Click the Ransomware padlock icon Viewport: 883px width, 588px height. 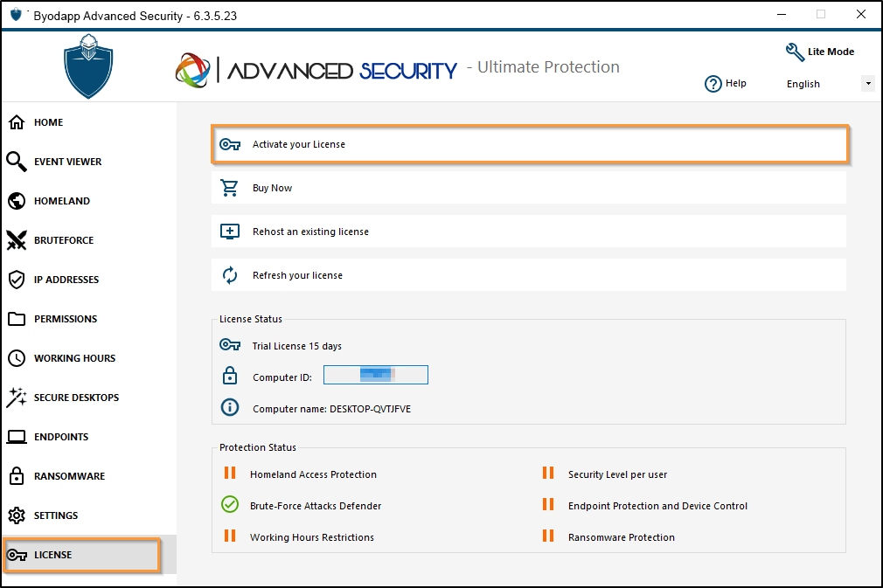(x=17, y=476)
